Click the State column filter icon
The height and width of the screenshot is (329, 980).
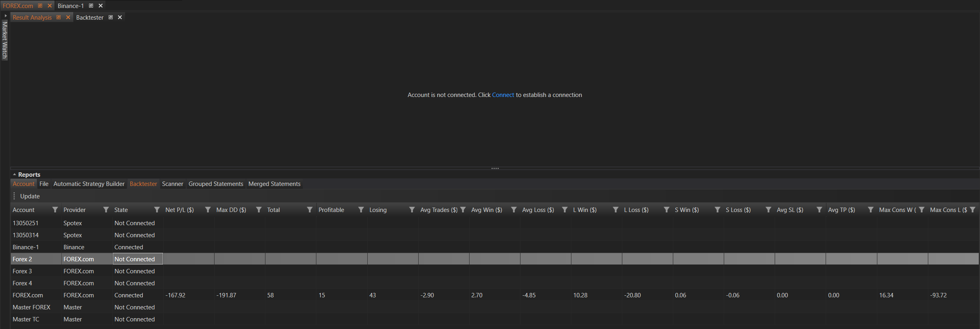click(x=157, y=210)
